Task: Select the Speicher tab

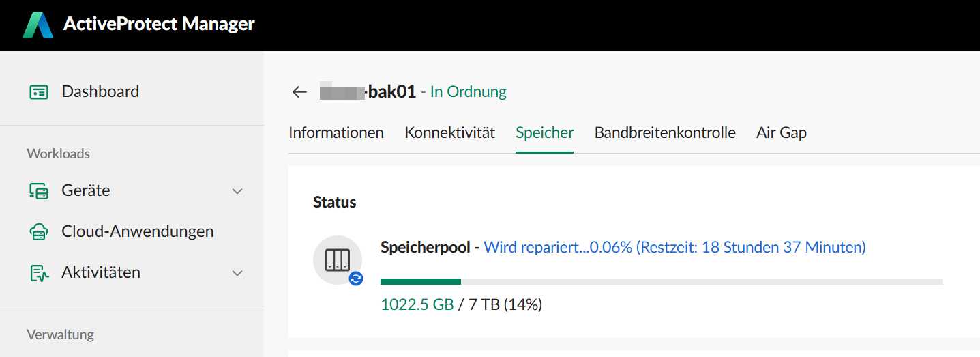Action: coord(545,132)
